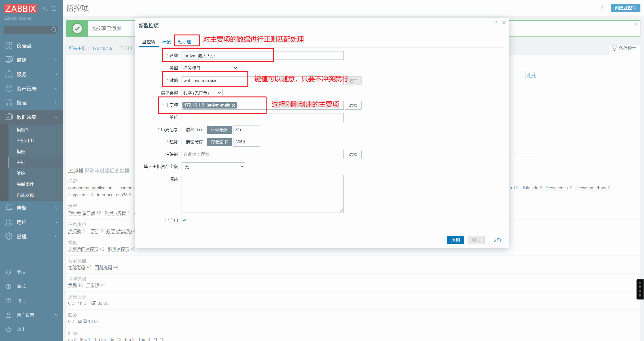This screenshot has width=644, height=341.
Task: Click into the 名称 field
Action: pyautogui.click(x=262, y=55)
